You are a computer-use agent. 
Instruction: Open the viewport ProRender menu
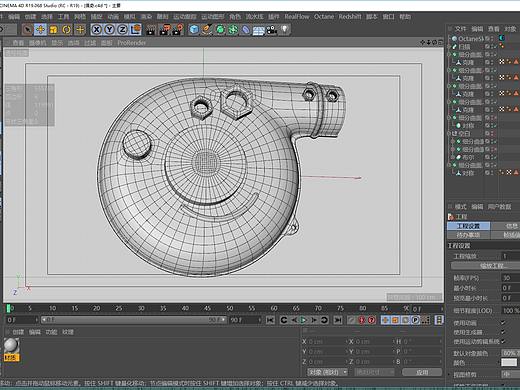131,43
